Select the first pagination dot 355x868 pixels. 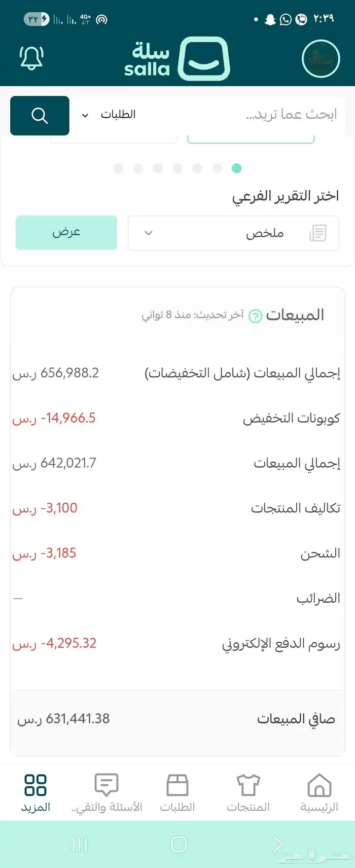(118, 168)
